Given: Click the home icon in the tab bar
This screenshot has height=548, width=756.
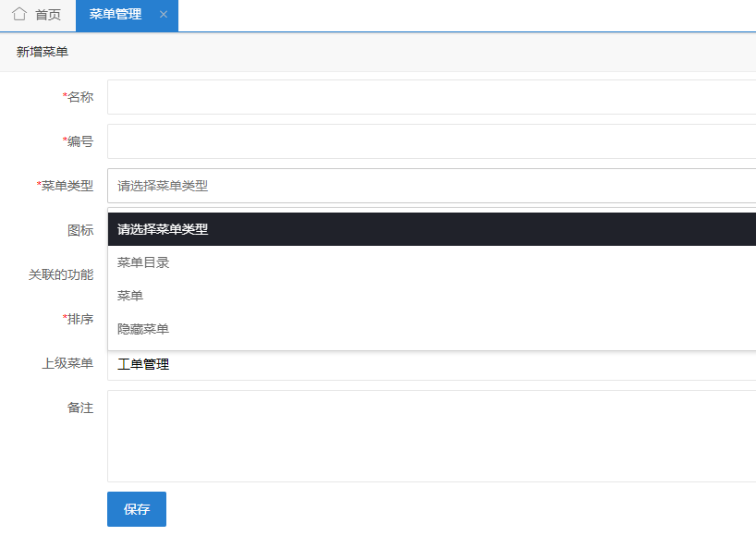Looking at the screenshot, I should [x=19, y=15].
